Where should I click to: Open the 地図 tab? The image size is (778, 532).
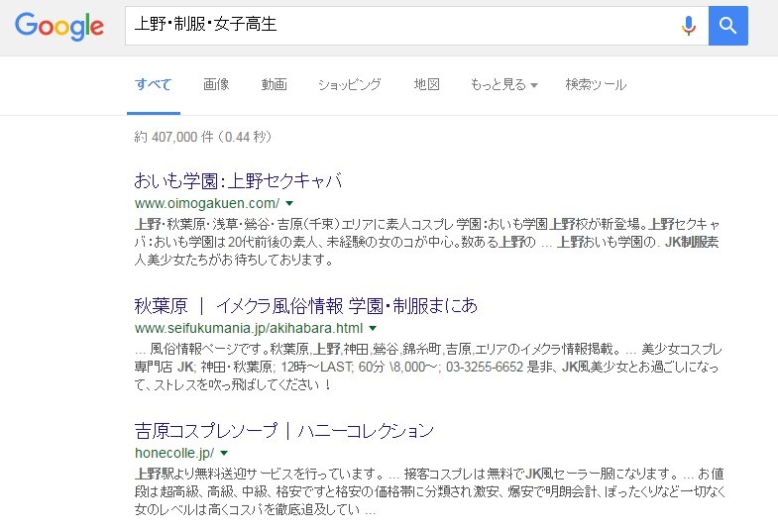(x=427, y=84)
